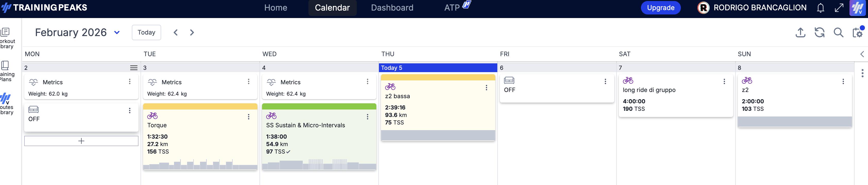Collapse the right side panel chevron

click(x=862, y=54)
